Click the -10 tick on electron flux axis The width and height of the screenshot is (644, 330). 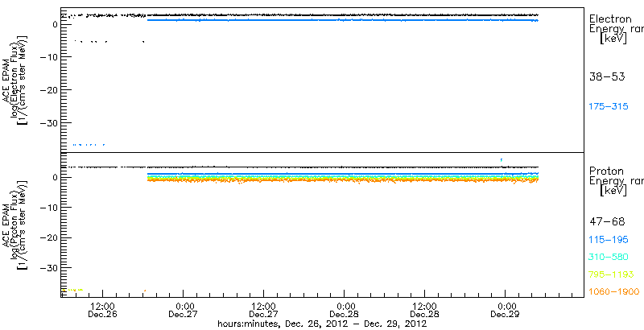[48, 57]
